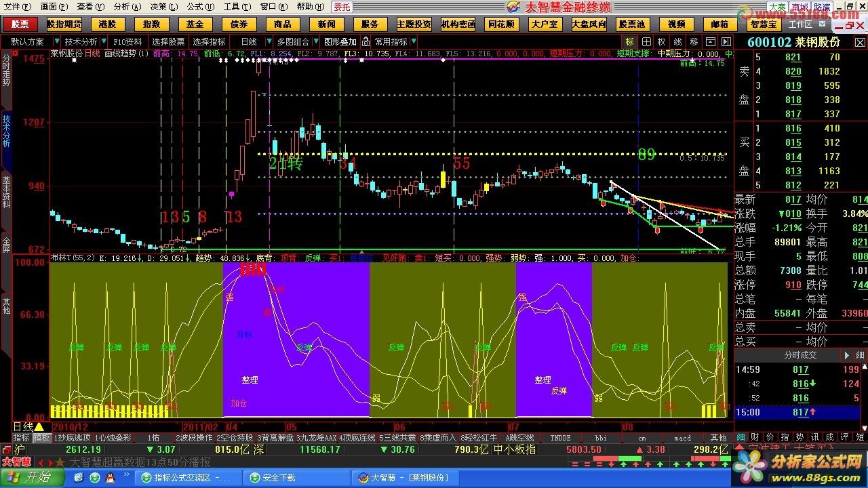Select the 模板 bottom tab
The image size is (868, 488).
tap(42, 438)
